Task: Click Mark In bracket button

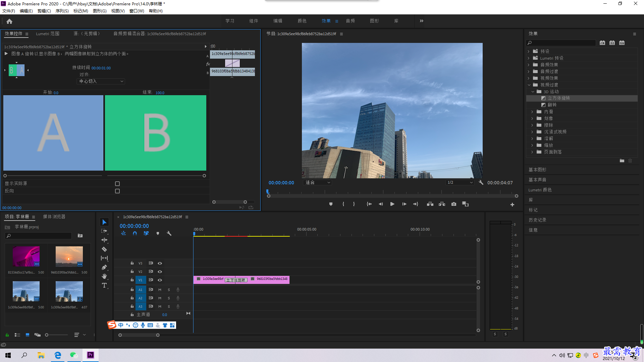Action: click(x=343, y=204)
